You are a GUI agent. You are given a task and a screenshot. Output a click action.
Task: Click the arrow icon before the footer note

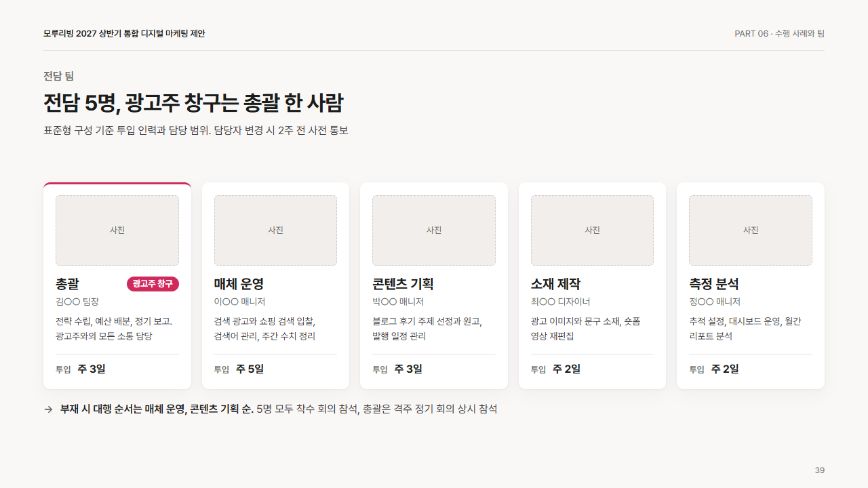48,409
